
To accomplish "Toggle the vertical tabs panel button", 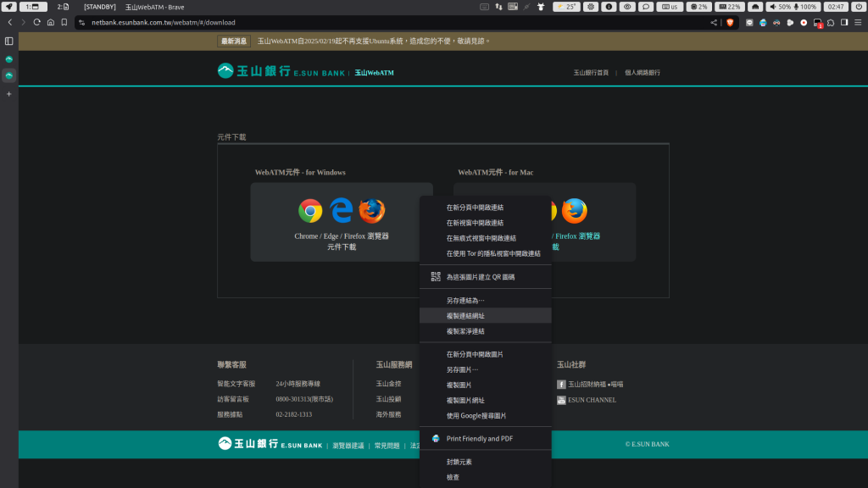I will pyautogui.click(x=8, y=41).
